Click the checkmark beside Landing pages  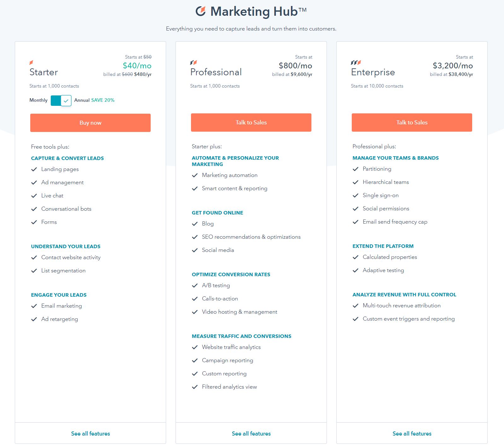pyautogui.click(x=34, y=169)
